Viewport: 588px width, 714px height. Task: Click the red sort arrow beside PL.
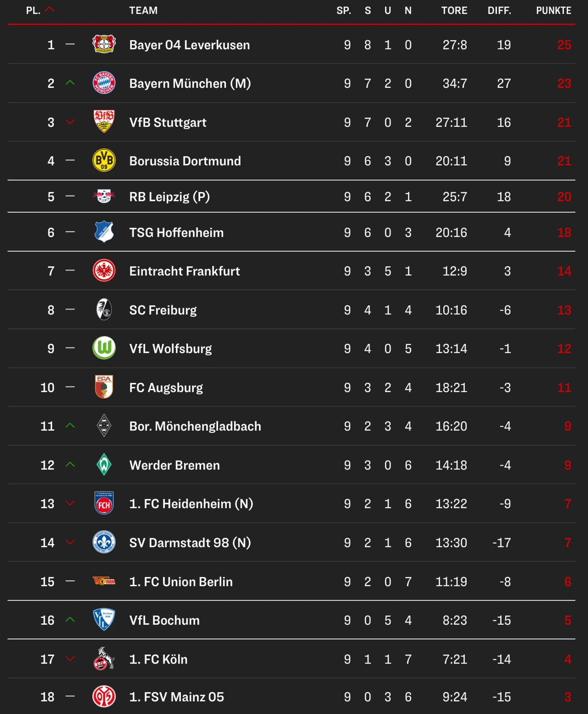pos(50,10)
